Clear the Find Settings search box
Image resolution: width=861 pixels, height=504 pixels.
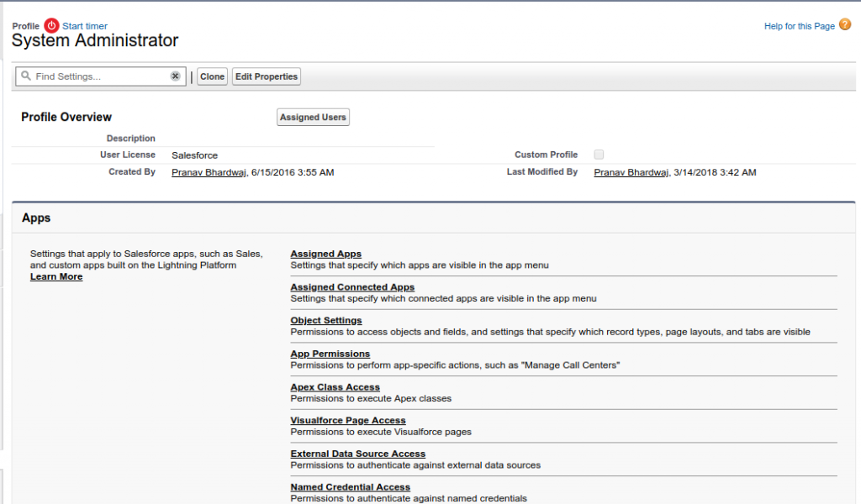pos(175,76)
